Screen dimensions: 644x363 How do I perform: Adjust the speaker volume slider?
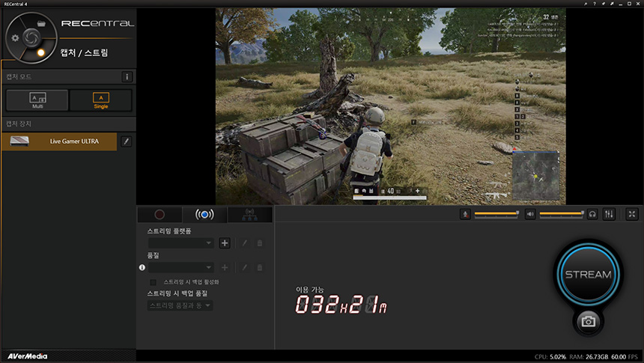coord(562,214)
